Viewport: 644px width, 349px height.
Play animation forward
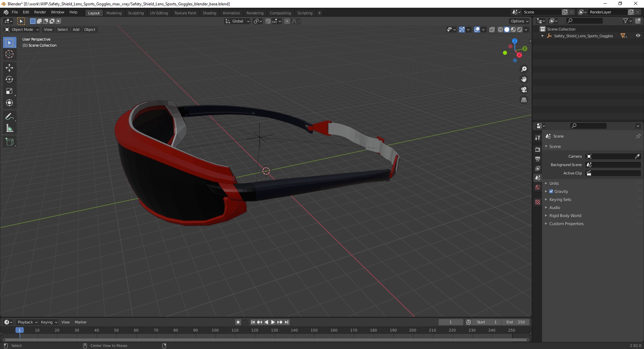coord(273,322)
